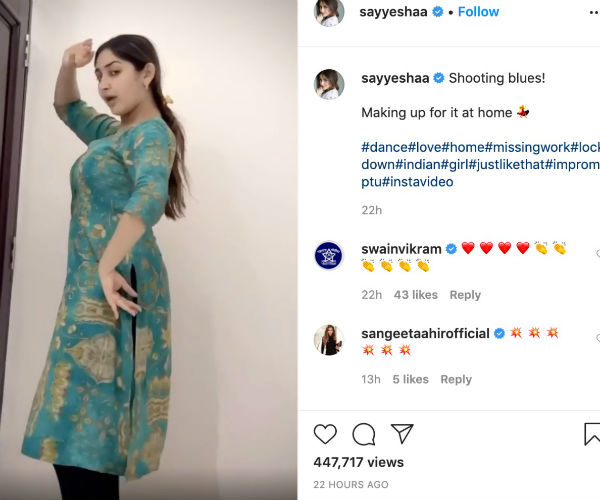Save post with bookmark icon
Screen dimensions: 600x500
[x=592, y=434]
